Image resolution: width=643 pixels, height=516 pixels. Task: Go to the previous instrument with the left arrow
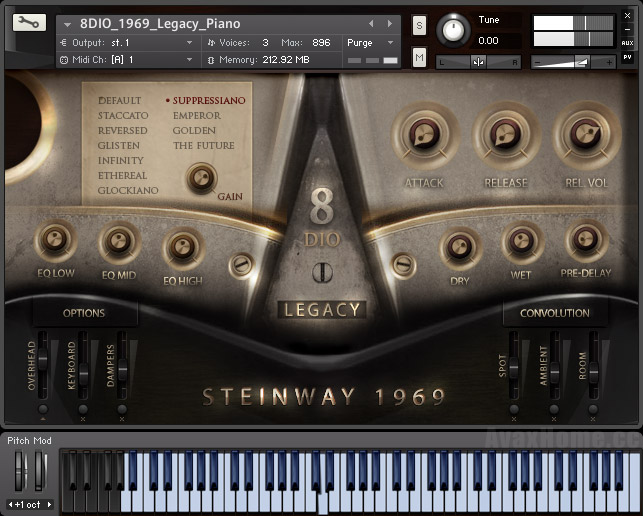[371, 24]
